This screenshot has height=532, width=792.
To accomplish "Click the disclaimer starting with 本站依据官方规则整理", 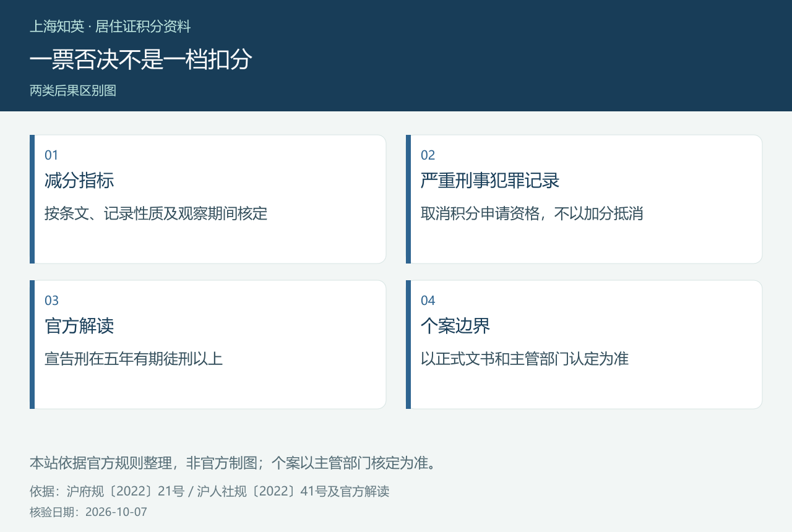I will pos(235,463).
